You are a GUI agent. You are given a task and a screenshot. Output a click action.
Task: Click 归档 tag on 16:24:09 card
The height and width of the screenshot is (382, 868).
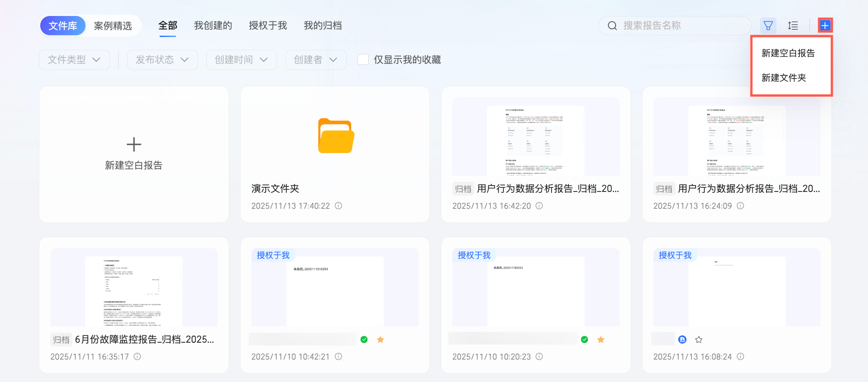[x=664, y=189]
